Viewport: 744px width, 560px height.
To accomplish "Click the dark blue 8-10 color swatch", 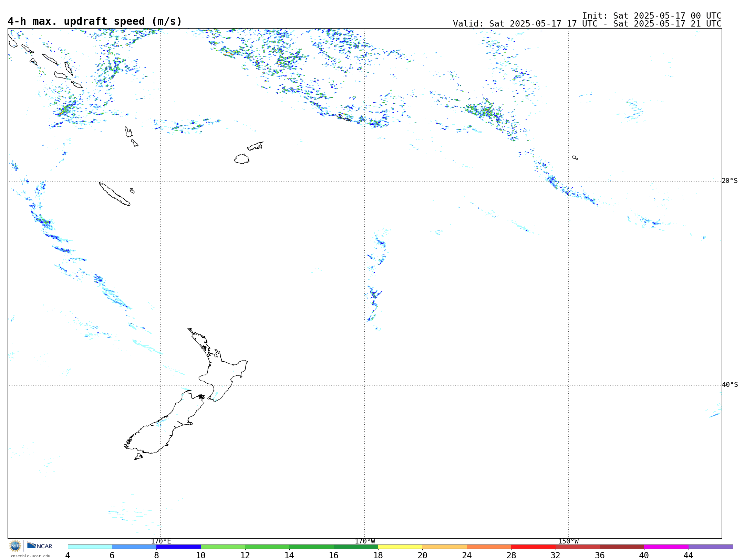I will [178, 547].
